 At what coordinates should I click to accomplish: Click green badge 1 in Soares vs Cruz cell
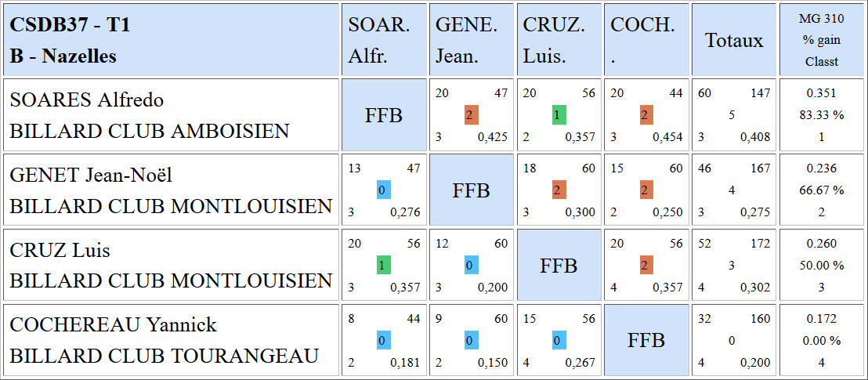(559, 115)
